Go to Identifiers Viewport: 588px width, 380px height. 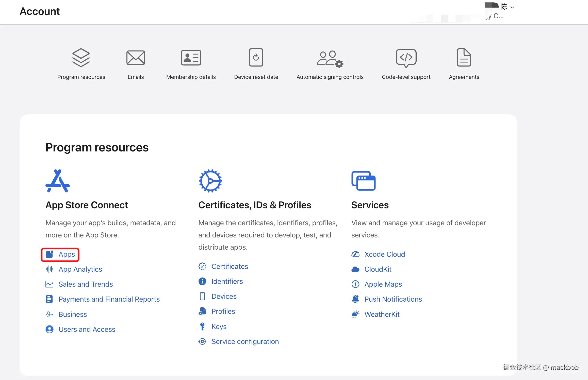point(227,281)
